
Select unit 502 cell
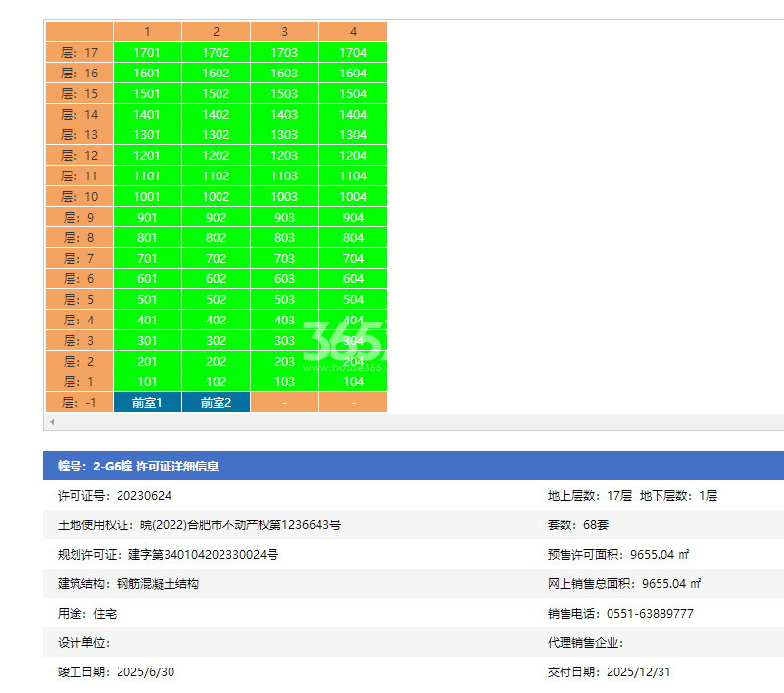click(x=216, y=300)
